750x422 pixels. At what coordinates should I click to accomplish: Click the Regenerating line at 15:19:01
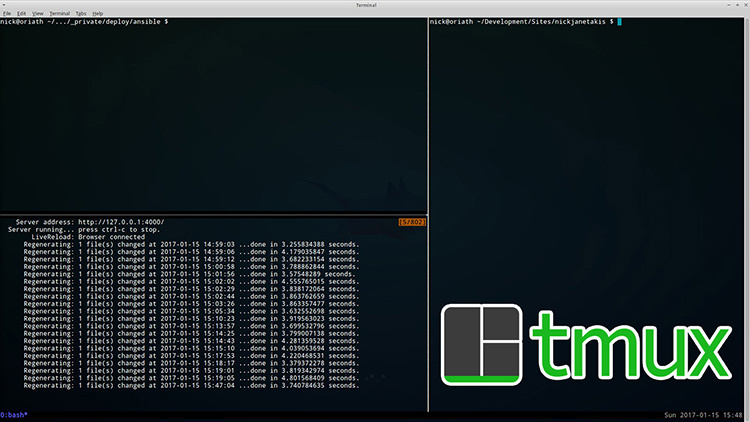191,370
